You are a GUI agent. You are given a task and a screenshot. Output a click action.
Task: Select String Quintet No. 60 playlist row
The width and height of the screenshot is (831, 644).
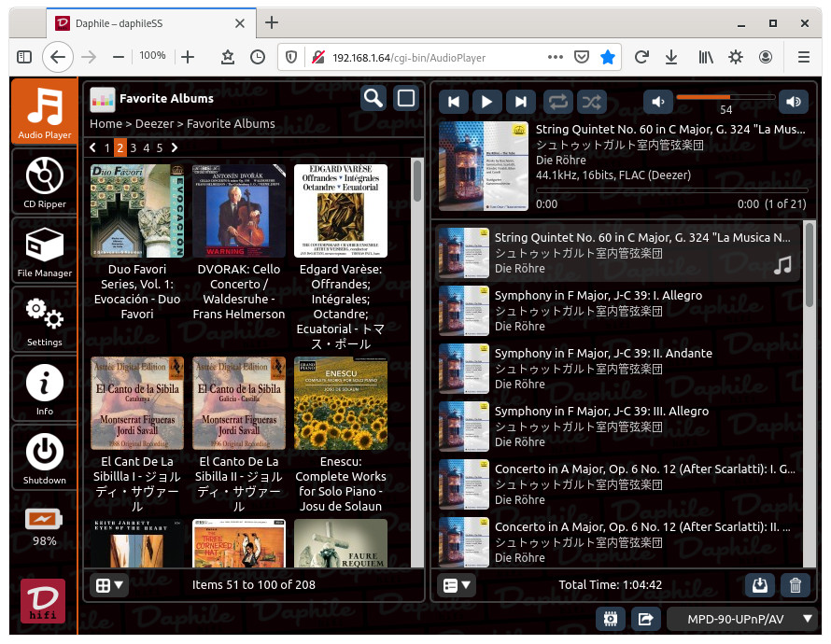[x=617, y=253]
